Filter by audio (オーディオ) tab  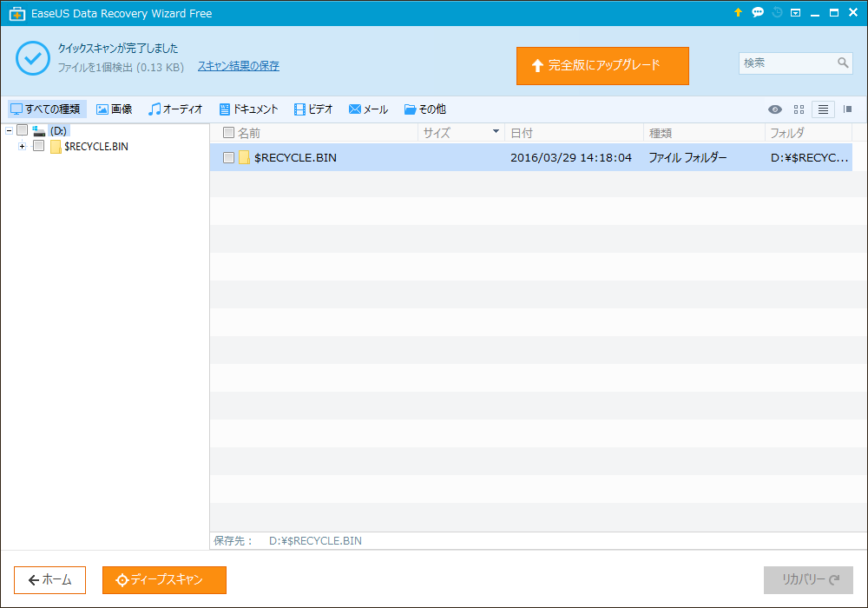click(x=175, y=109)
